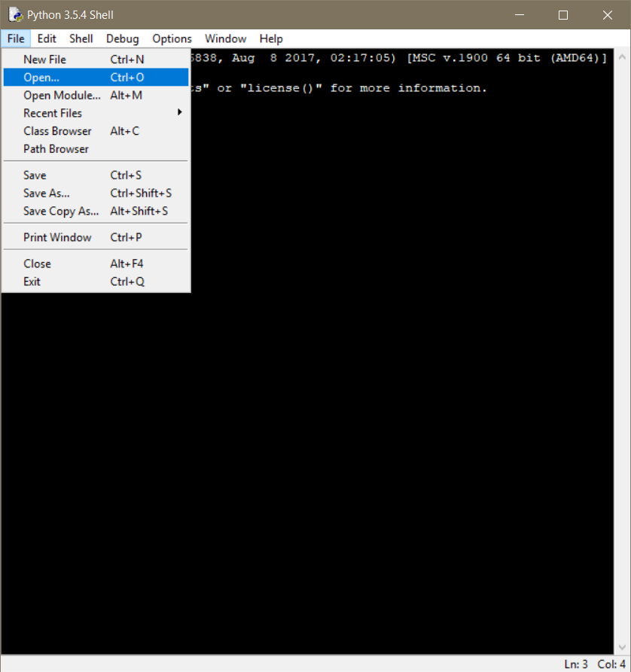Close the Python Shell window
This screenshot has width=631, height=672.
coord(608,15)
